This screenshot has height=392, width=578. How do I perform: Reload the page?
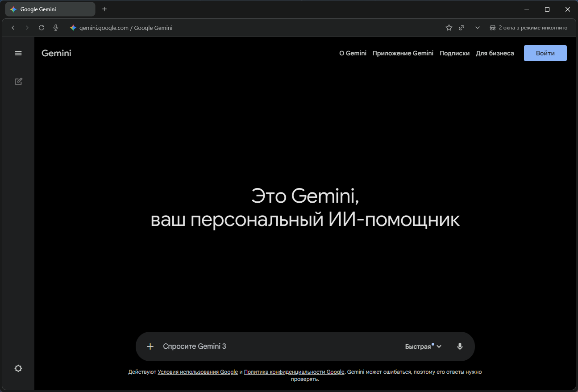[42, 27]
